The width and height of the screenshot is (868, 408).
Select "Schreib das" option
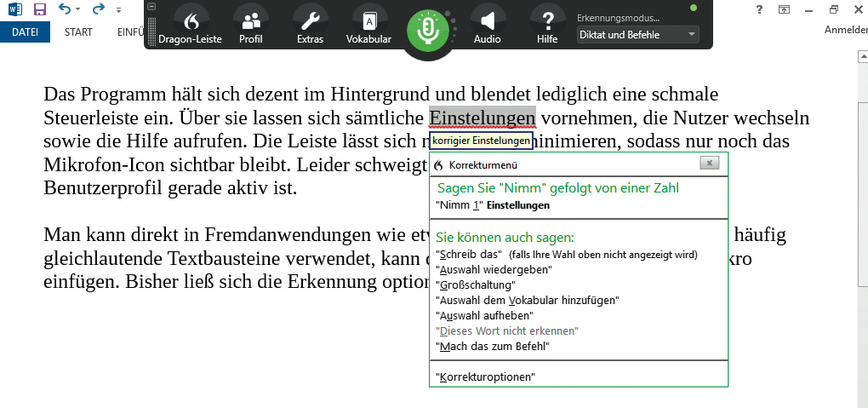[566, 255]
